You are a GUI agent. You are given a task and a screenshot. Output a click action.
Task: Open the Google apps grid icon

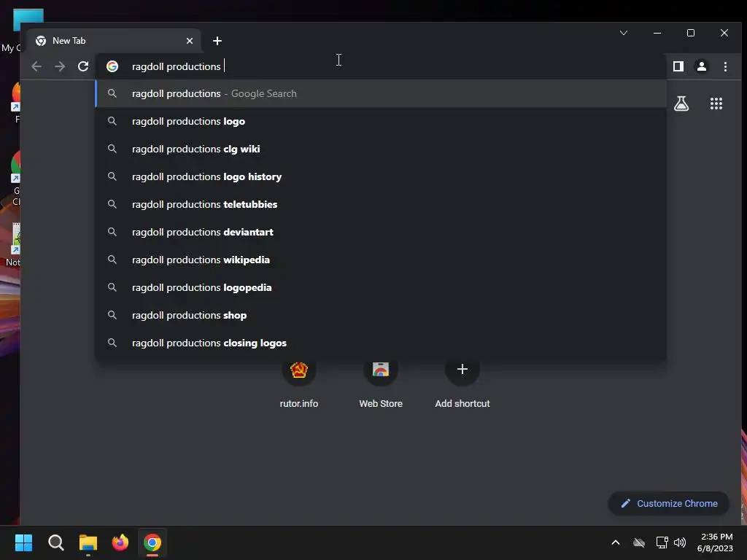coord(716,104)
